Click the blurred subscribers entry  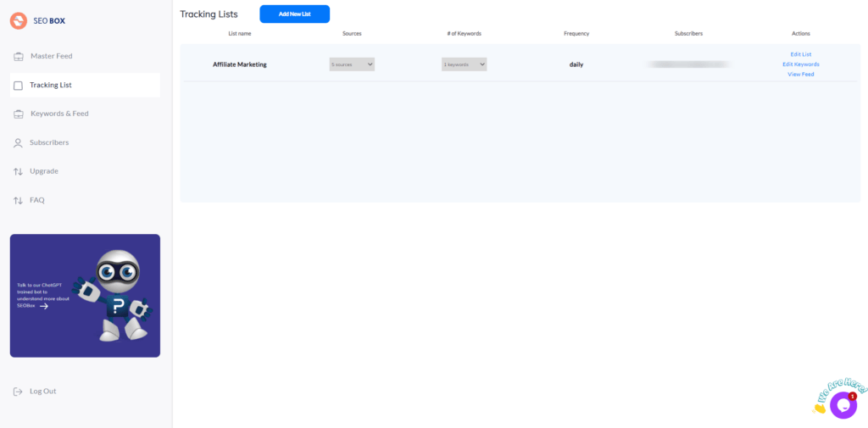(x=687, y=64)
